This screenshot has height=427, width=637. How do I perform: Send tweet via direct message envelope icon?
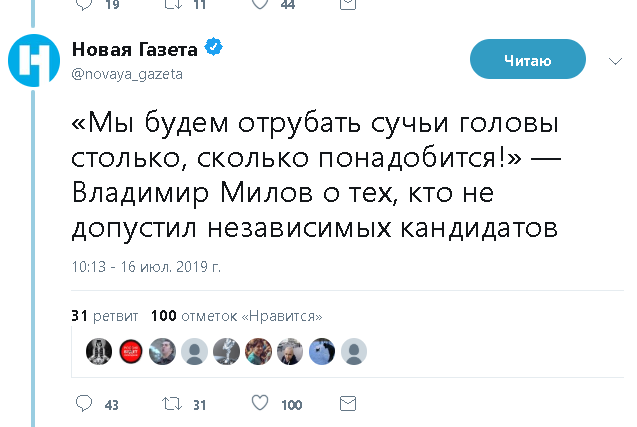tap(348, 404)
